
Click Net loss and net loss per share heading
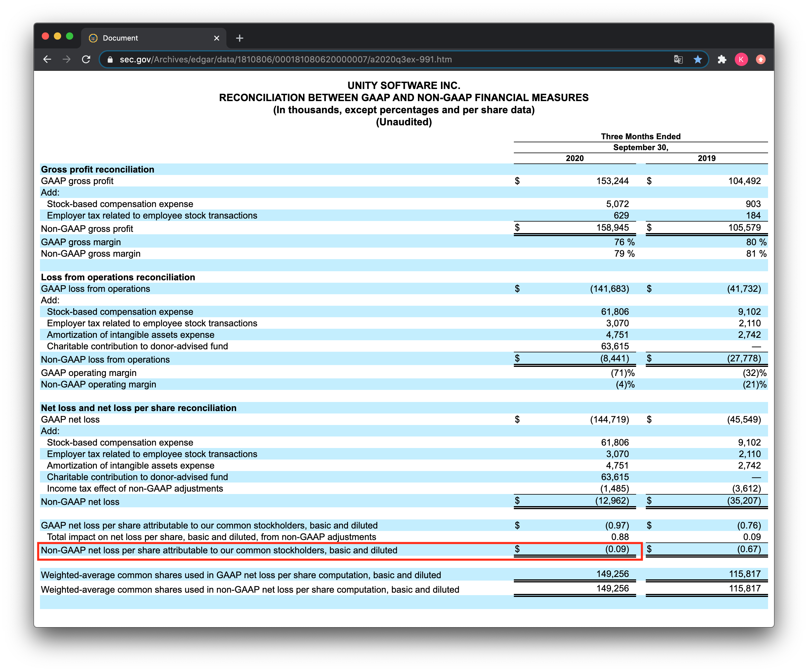coord(139,408)
